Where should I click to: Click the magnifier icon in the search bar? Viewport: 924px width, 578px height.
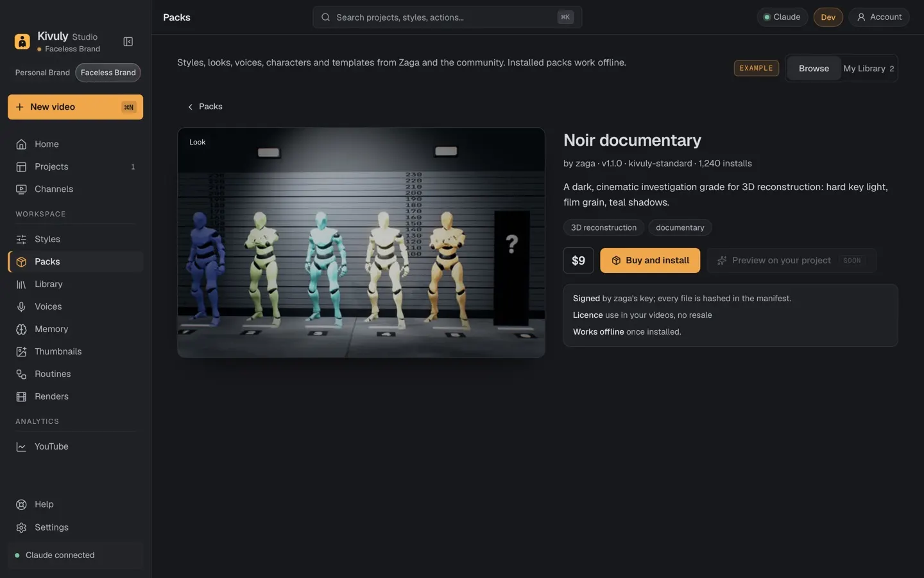325,17
